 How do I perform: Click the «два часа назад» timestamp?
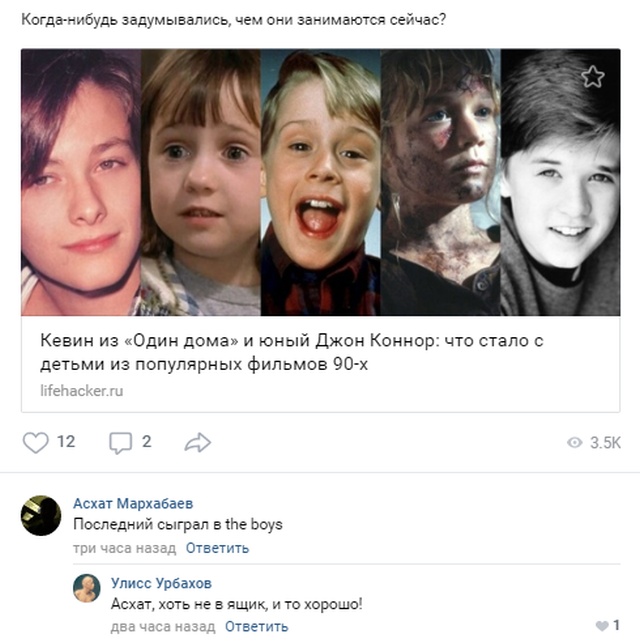[163, 627]
